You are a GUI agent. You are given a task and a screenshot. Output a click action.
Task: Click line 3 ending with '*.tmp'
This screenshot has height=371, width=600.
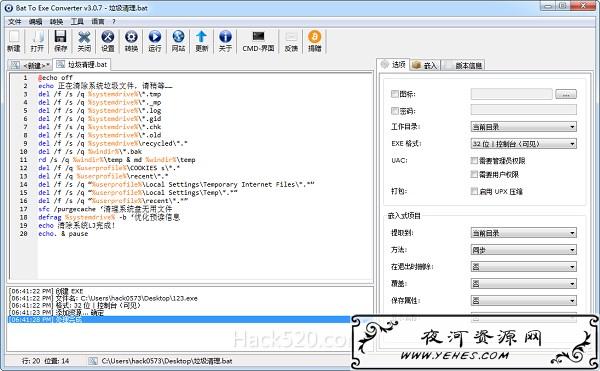[99, 94]
